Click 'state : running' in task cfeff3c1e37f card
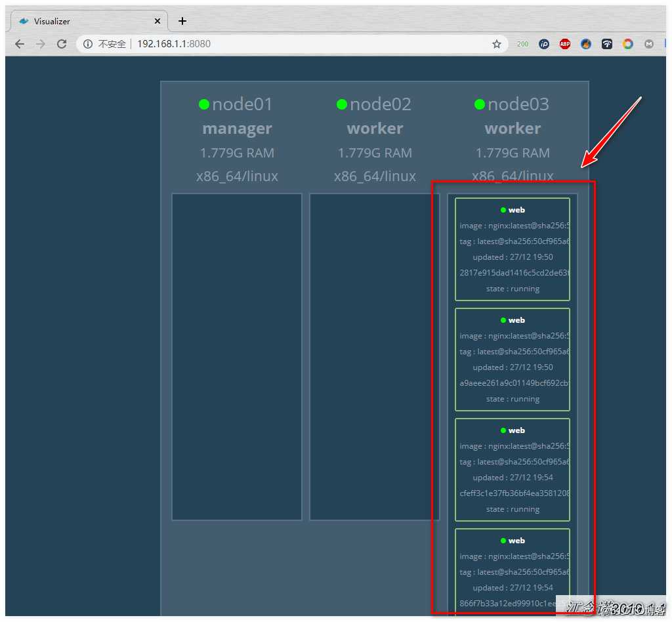672x622 pixels. (513, 509)
